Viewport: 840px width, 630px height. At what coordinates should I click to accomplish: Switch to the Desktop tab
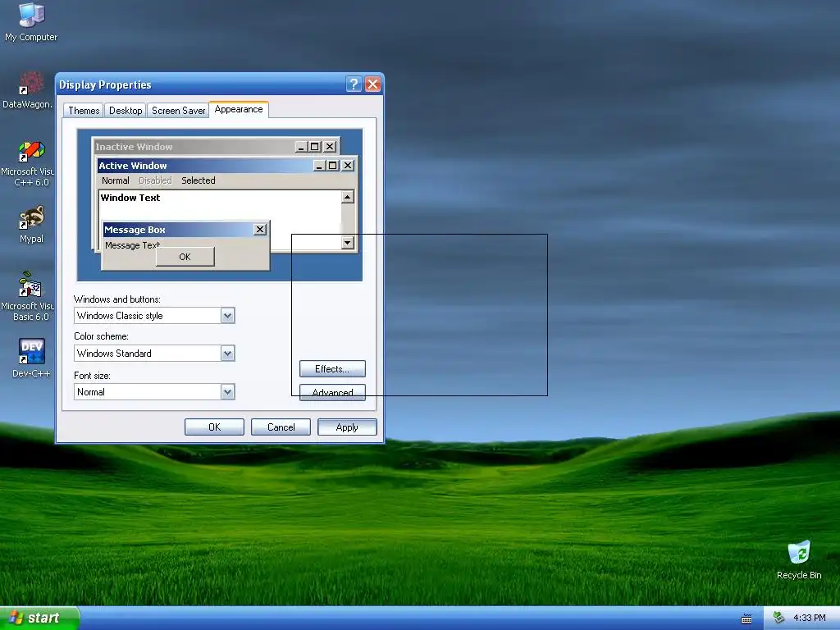[x=126, y=111]
